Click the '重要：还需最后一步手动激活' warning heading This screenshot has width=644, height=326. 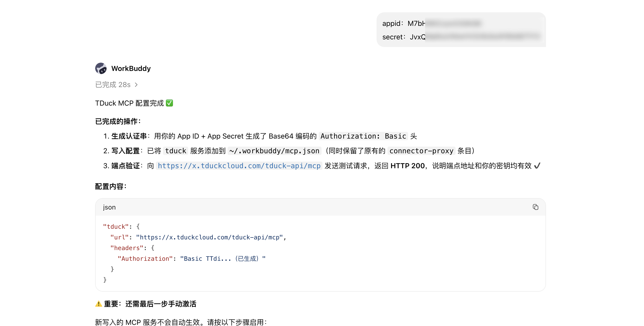click(x=150, y=304)
